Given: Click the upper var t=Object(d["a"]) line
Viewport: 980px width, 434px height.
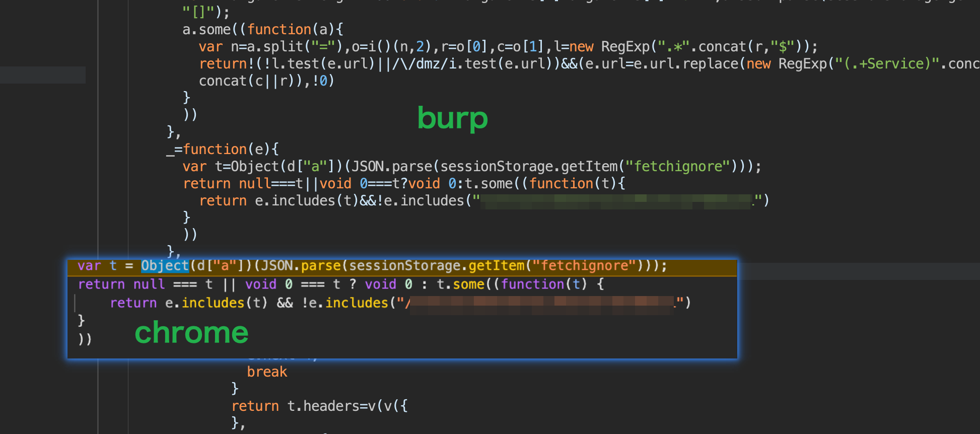Looking at the screenshot, I should 472,167.
